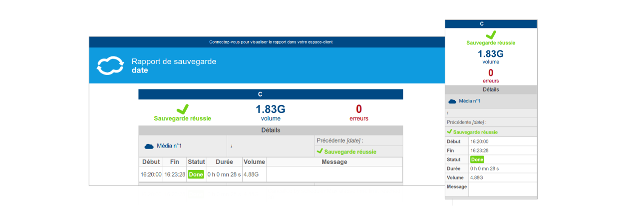Click the 'Statut' row label in mobile preview

(454, 159)
